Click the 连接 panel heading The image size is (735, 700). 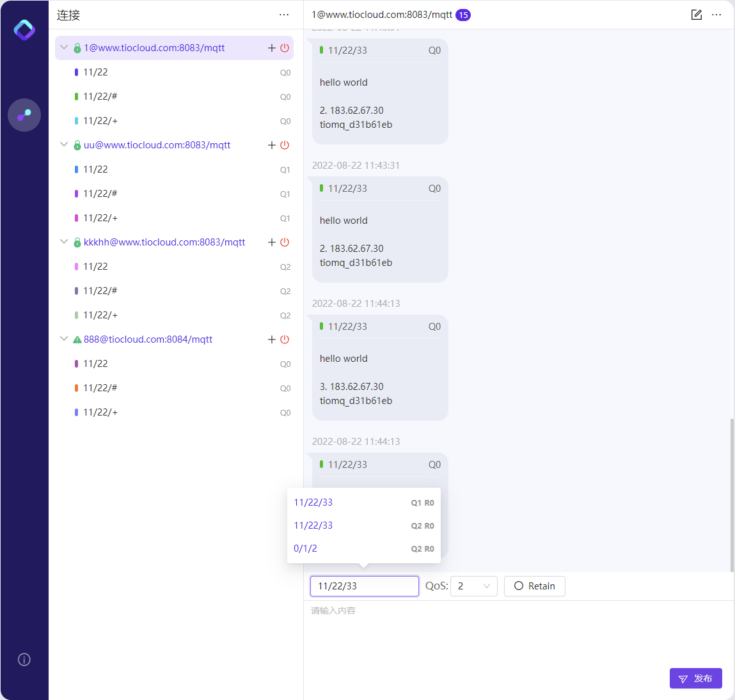68,15
